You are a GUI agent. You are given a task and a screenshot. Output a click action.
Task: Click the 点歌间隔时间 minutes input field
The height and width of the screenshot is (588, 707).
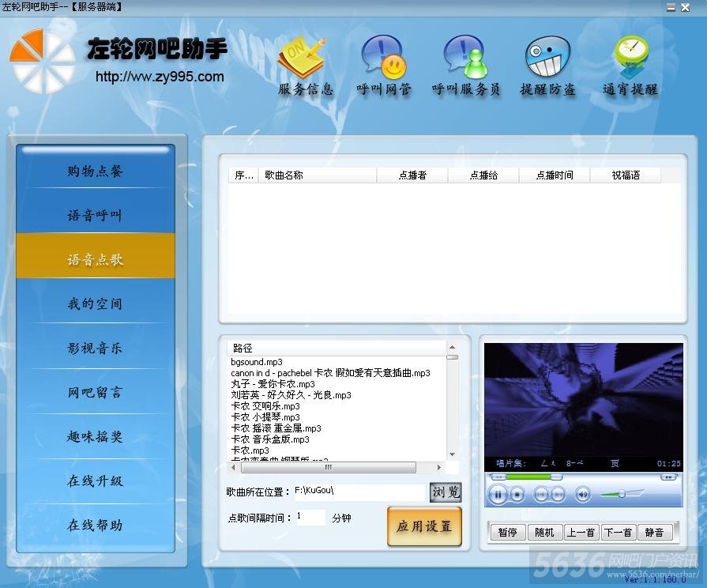point(310,517)
